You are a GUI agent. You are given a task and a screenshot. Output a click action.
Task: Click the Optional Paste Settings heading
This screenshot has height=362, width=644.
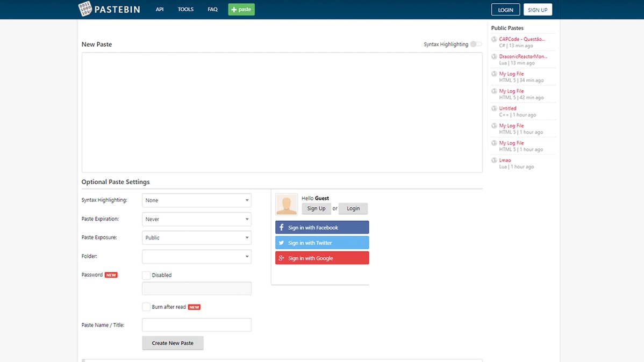point(116,182)
